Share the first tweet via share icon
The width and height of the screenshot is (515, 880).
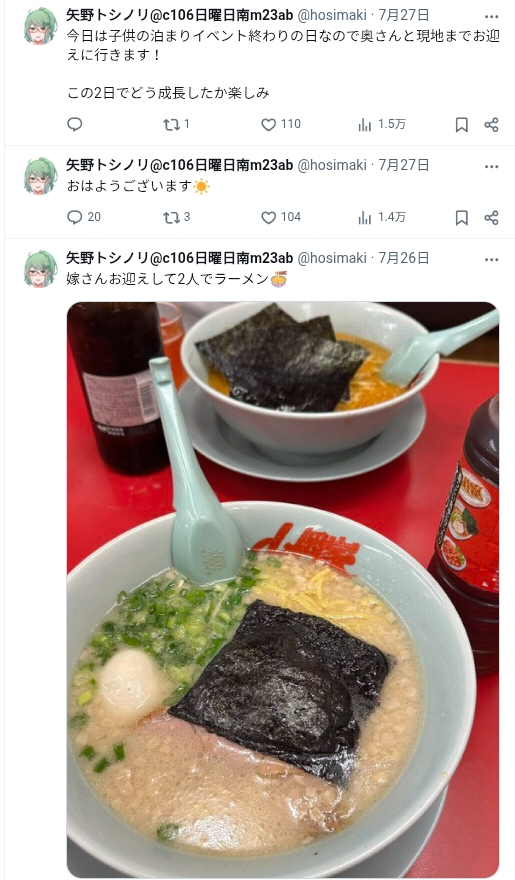click(x=491, y=125)
